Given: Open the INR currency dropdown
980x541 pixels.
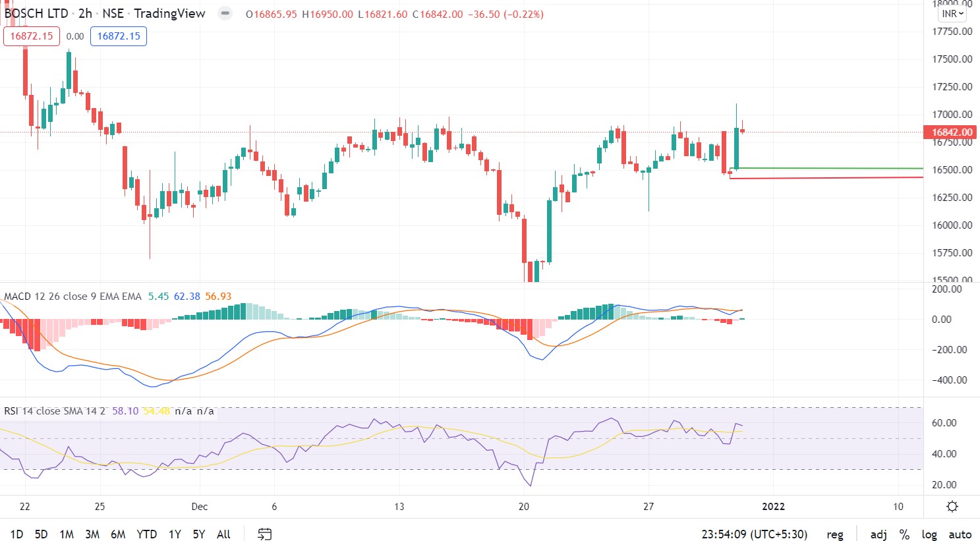Looking at the screenshot, I should coord(952,14).
